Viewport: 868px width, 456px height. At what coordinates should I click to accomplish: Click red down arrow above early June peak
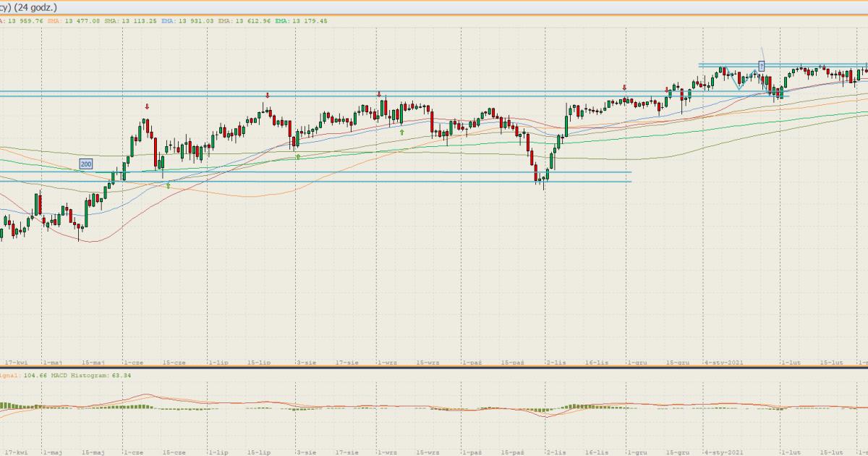click(147, 106)
